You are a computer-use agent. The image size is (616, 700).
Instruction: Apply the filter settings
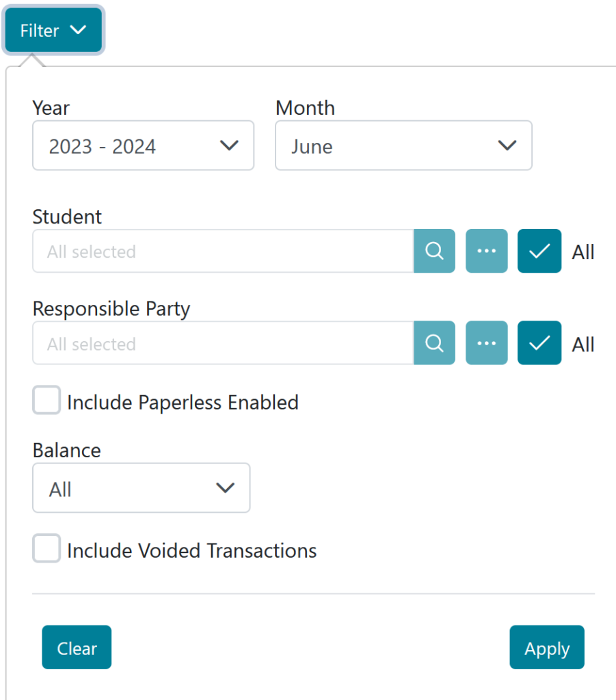tap(546, 647)
